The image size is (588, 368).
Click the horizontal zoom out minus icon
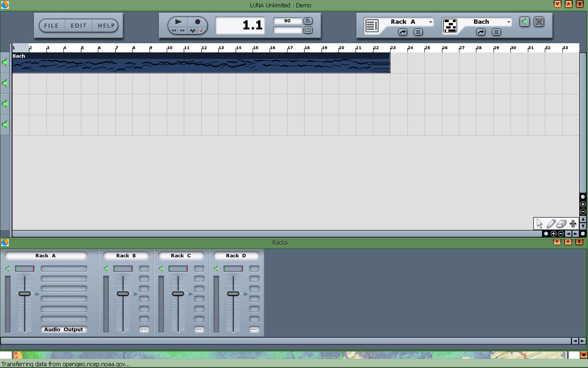561,234
